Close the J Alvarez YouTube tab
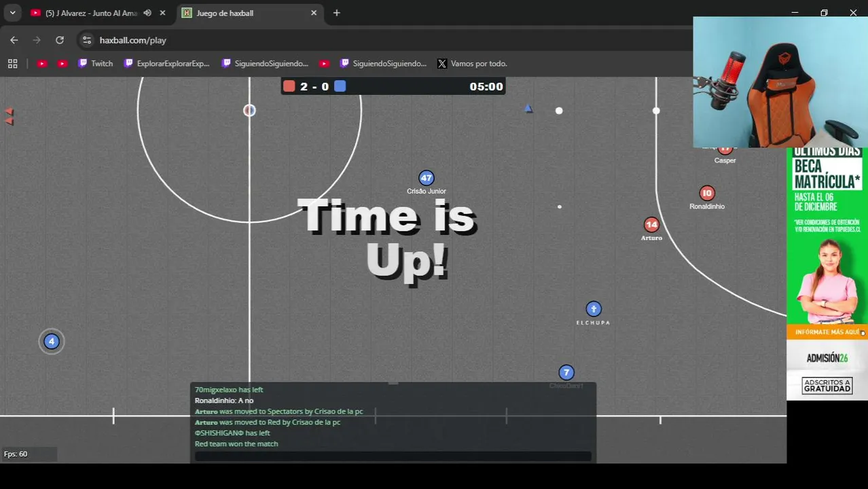 163,13
